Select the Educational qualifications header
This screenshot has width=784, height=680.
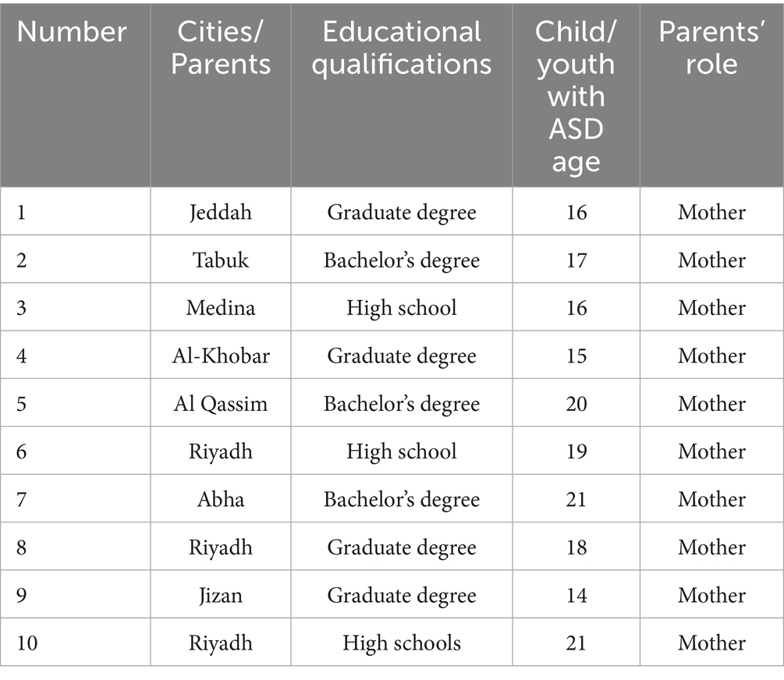click(402, 48)
